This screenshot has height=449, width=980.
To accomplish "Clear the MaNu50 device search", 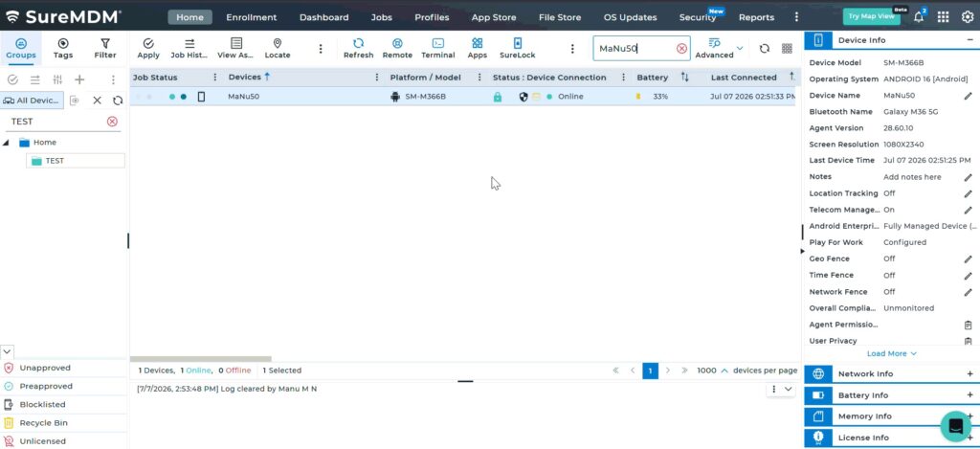I will tap(681, 48).
